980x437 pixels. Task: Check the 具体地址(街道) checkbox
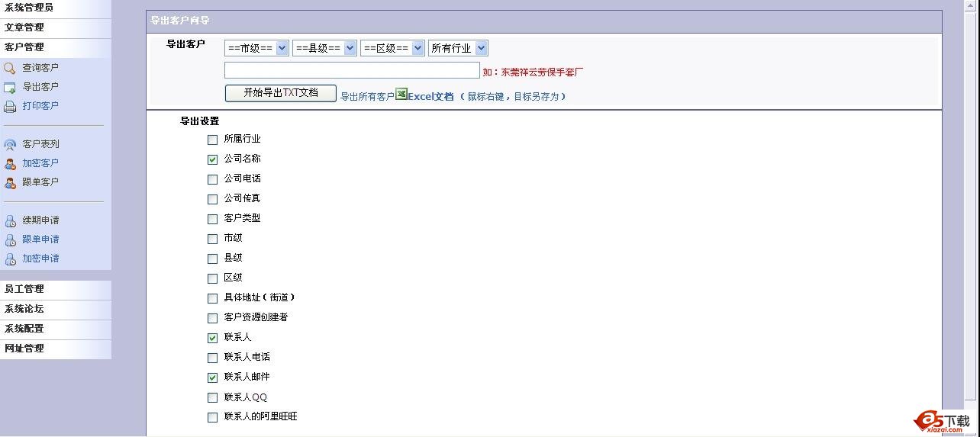coord(213,299)
